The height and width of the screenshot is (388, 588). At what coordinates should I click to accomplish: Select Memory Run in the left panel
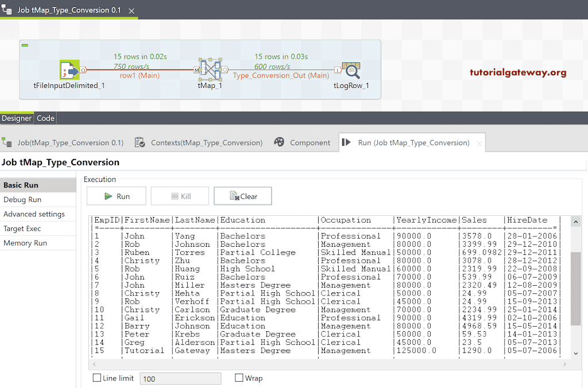pyautogui.click(x=25, y=243)
